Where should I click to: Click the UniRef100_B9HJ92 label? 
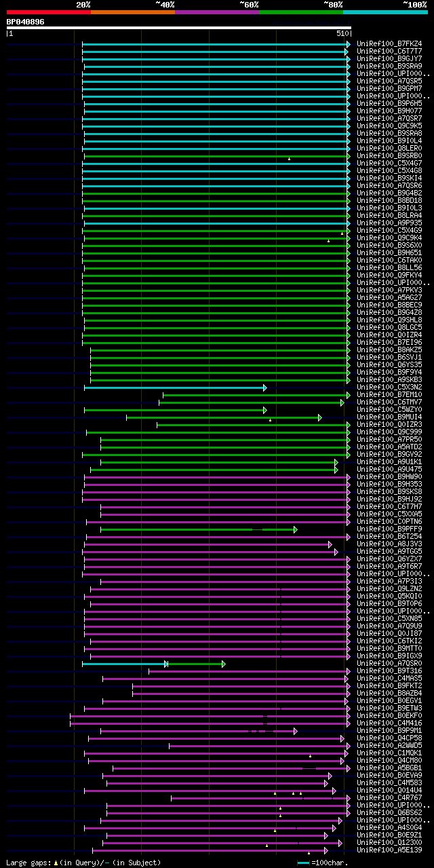389,499
